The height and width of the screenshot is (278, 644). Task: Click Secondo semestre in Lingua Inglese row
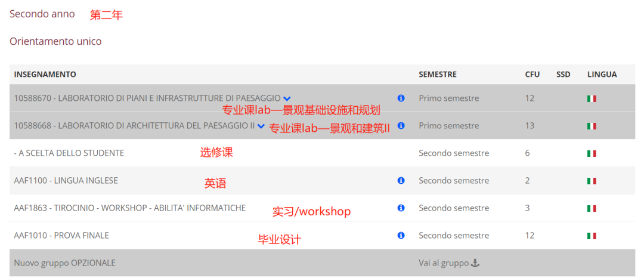pyautogui.click(x=454, y=181)
